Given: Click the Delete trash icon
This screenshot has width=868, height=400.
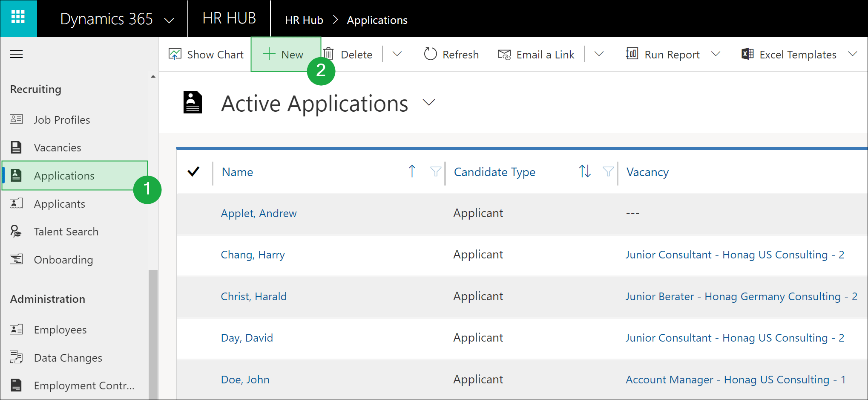Looking at the screenshot, I should click(328, 54).
